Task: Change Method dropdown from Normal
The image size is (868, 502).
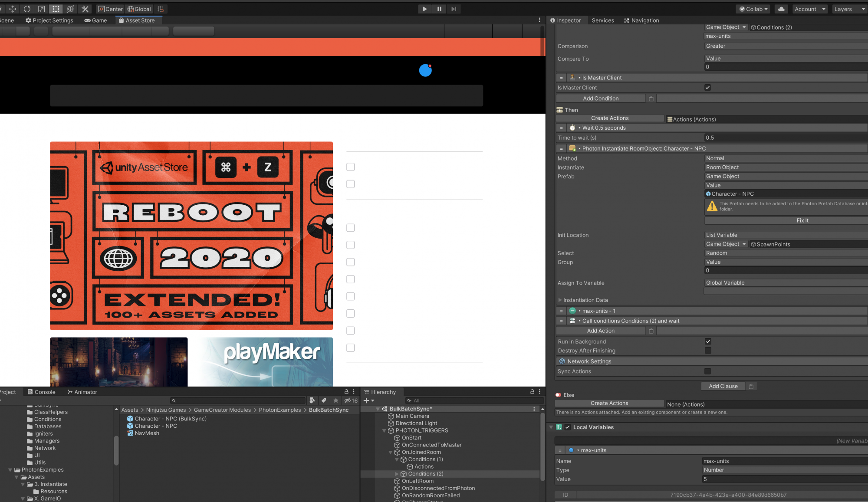Action: coord(786,158)
